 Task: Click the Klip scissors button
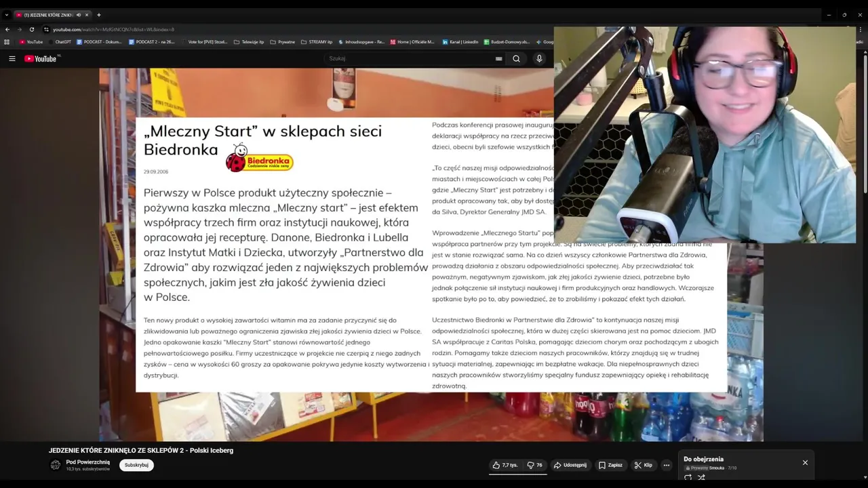coord(643,465)
